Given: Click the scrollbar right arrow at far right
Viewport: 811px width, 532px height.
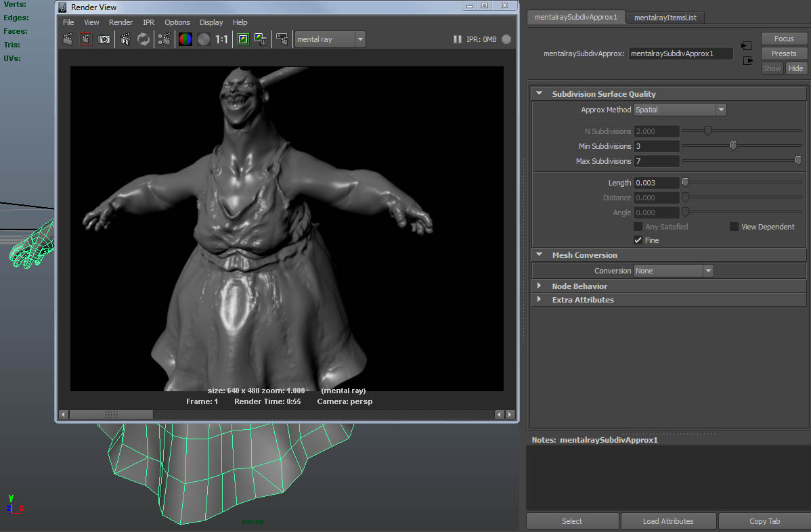Looking at the screenshot, I should (510, 415).
